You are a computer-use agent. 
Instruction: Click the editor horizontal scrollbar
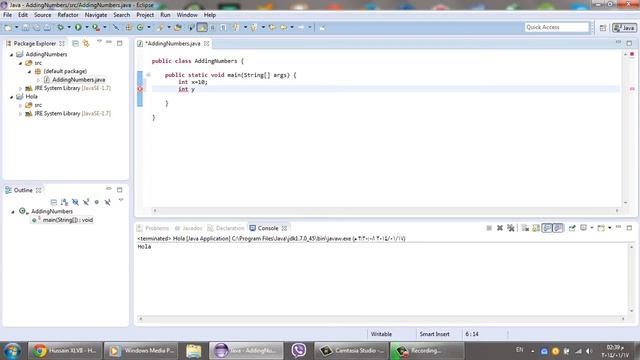tap(386, 211)
